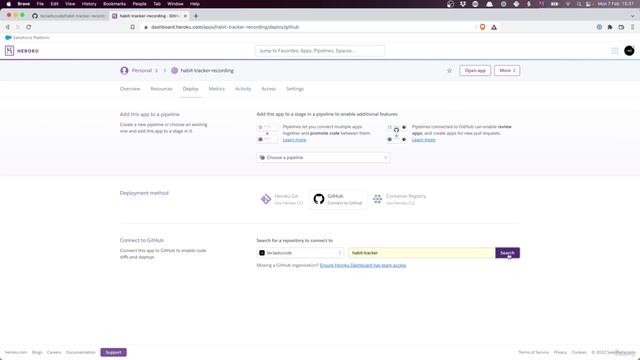Open the Privacy footer link
Screen dimensions: 640x360
point(560,352)
